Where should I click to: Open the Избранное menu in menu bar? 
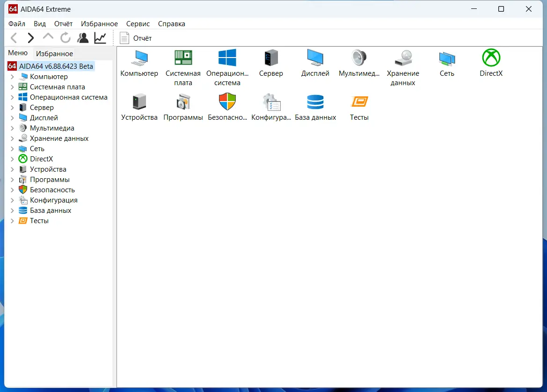tap(99, 24)
